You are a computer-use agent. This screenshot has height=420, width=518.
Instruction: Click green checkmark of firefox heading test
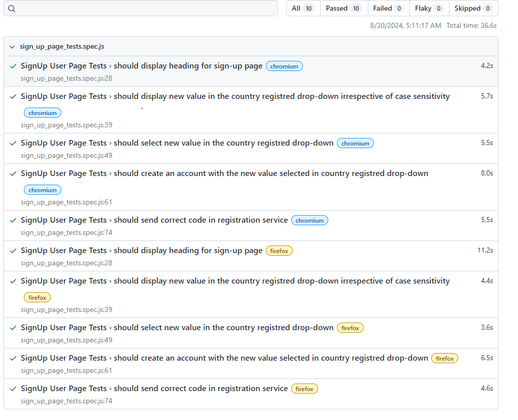13,251
